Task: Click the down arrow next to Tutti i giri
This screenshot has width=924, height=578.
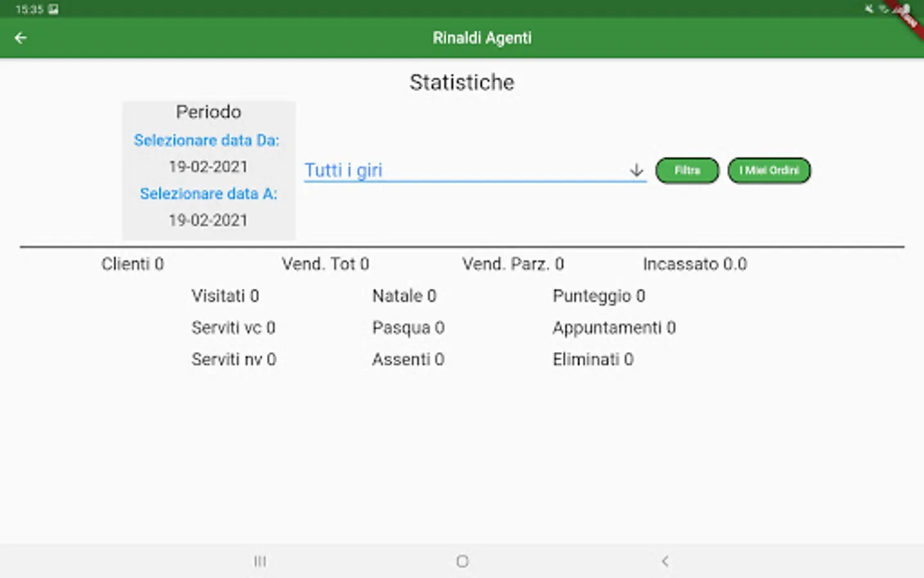Action: pos(636,170)
